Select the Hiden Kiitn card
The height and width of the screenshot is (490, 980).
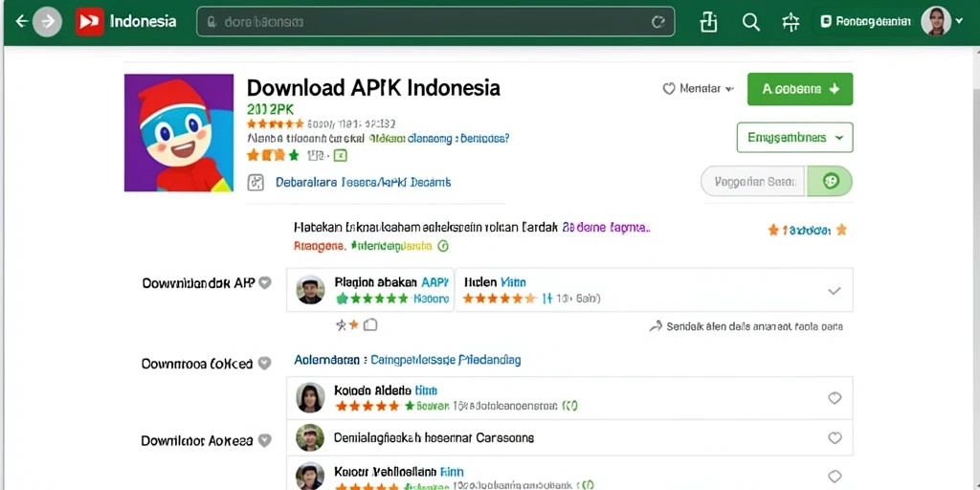654,290
